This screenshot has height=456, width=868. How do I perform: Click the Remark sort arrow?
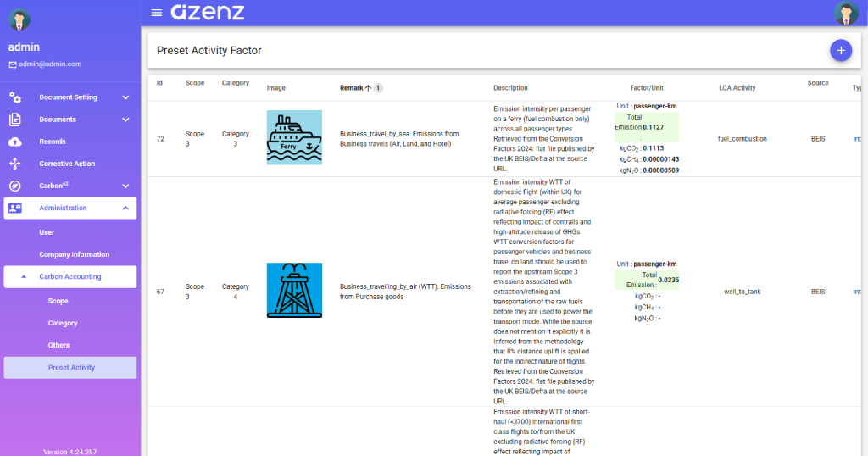pyautogui.click(x=369, y=88)
